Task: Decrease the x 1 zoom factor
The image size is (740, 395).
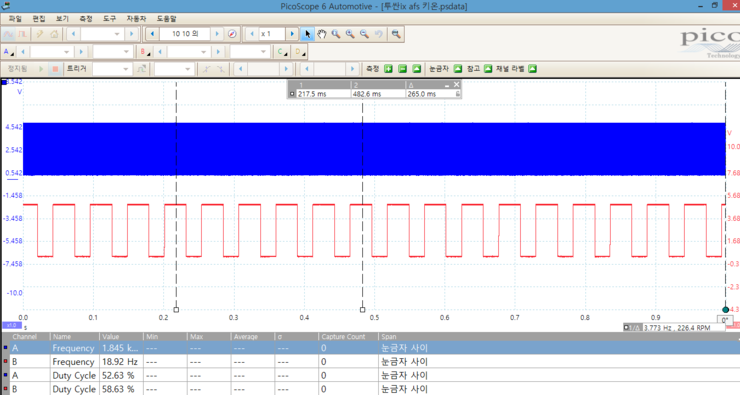Action: pyautogui.click(x=252, y=34)
